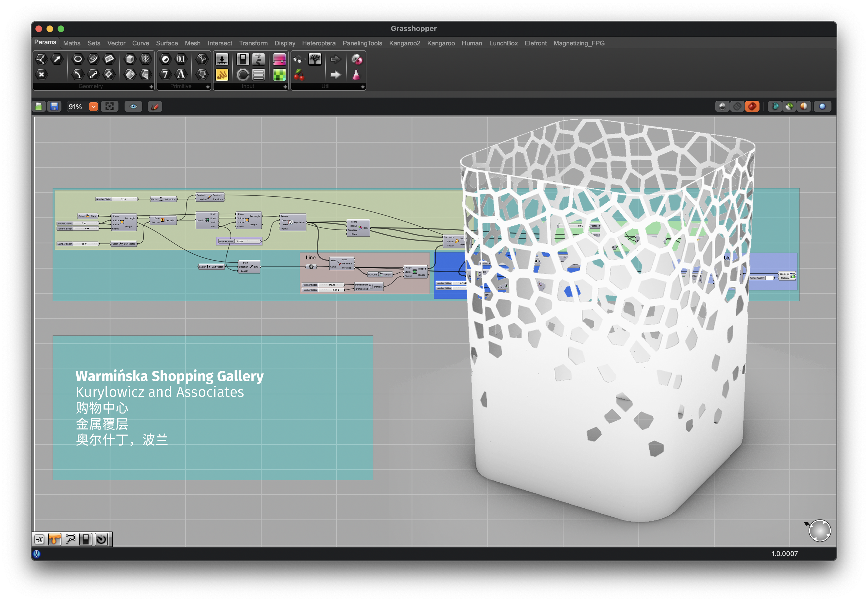Expand the Geometry panel plus arrow
Image resolution: width=868 pixels, height=602 pixels.
click(x=151, y=87)
